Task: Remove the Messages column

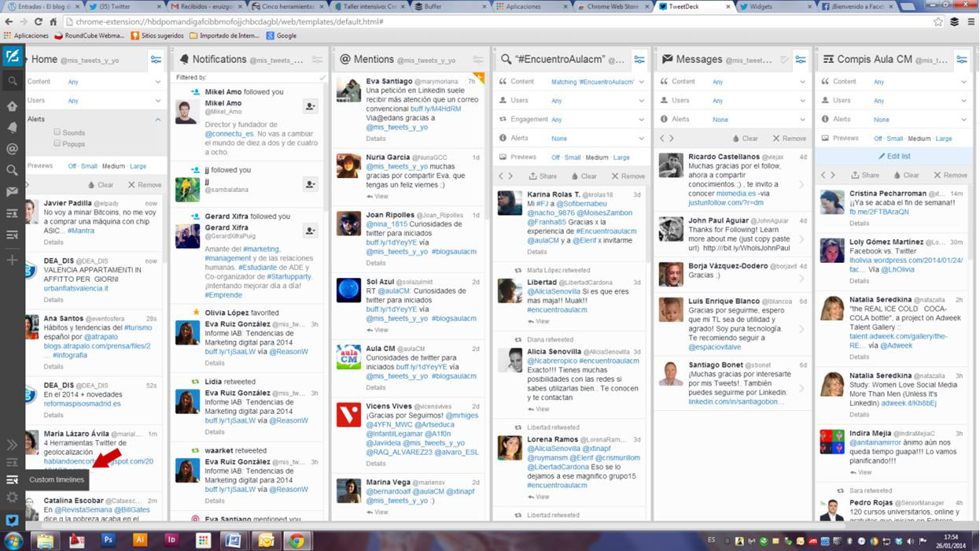Action: (x=789, y=139)
